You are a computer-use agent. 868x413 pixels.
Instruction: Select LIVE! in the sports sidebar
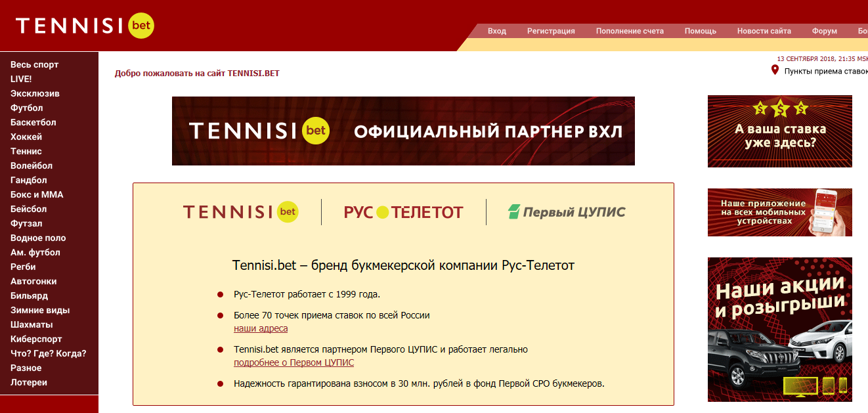point(21,79)
